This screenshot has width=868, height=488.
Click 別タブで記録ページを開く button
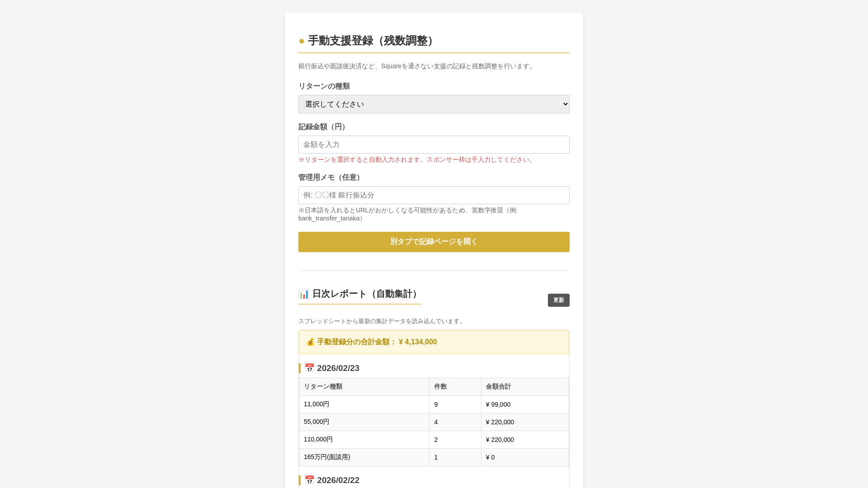(434, 242)
